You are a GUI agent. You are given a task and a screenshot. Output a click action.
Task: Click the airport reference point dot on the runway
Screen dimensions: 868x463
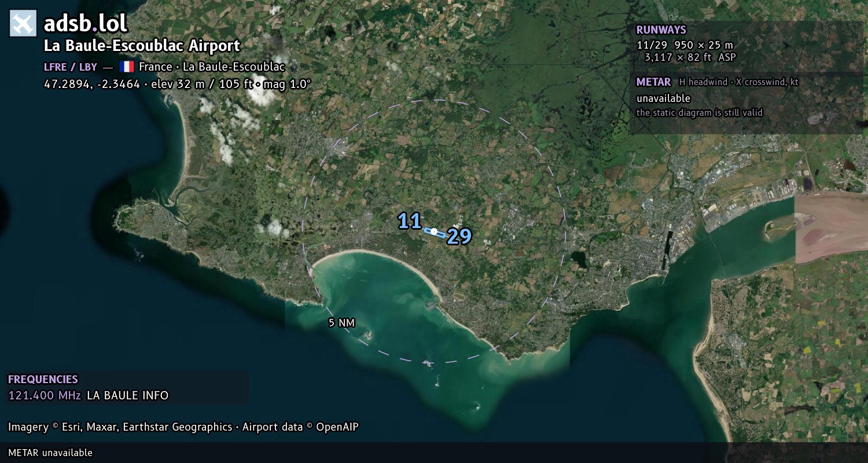coord(434,231)
